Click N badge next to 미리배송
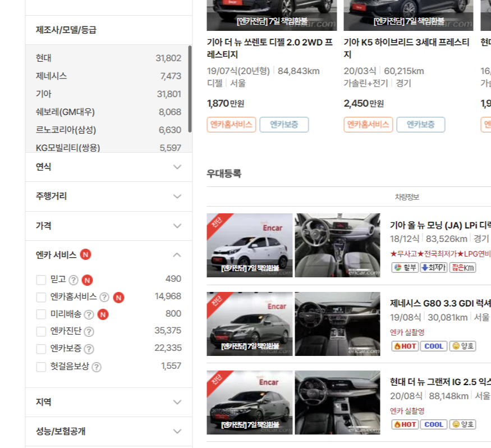491x448 pixels. click(x=103, y=314)
